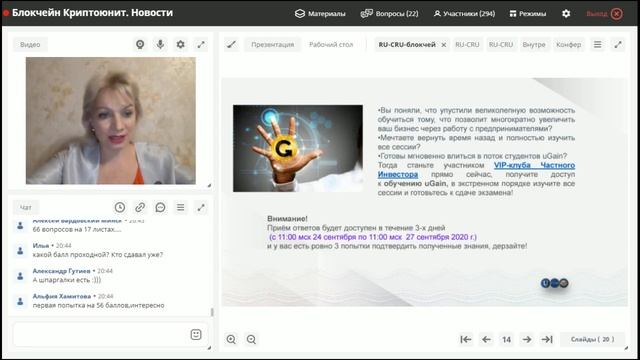Click the red recording indicator
Screen dimensions: 640x360
(6, 13)
